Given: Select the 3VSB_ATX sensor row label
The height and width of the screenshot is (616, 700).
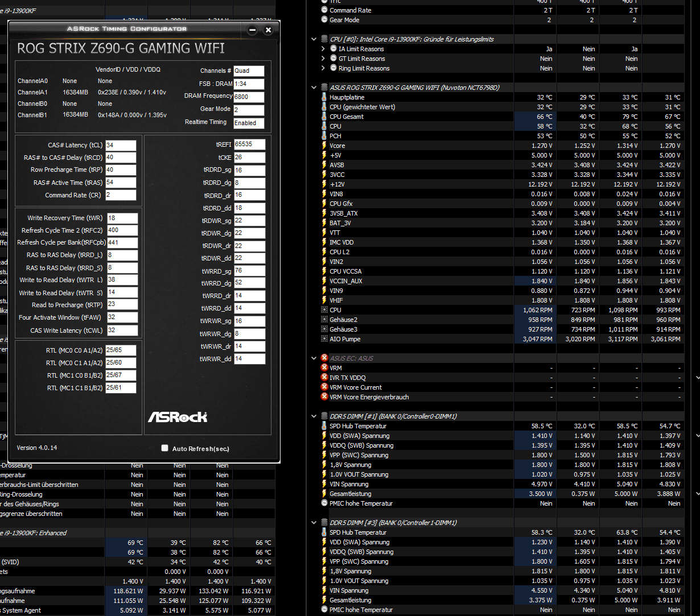Looking at the screenshot, I should (x=344, y=213).
